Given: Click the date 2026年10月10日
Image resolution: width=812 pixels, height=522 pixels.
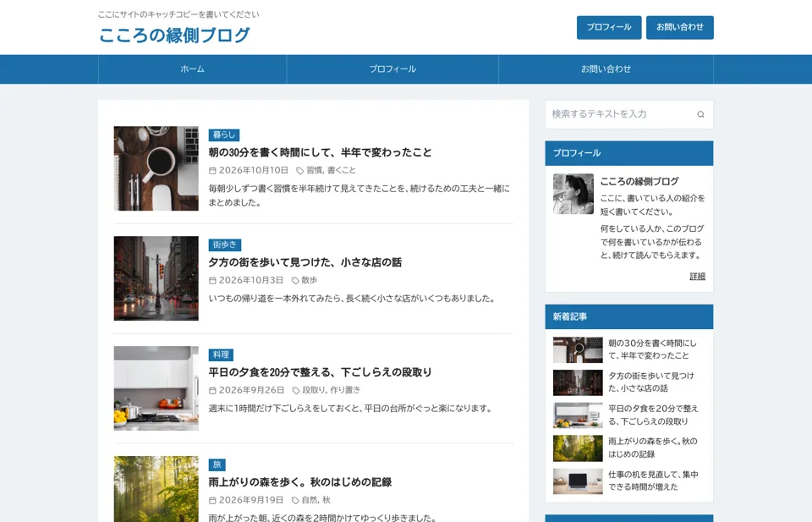Looking at the screenshot, I should click(253, 170).
